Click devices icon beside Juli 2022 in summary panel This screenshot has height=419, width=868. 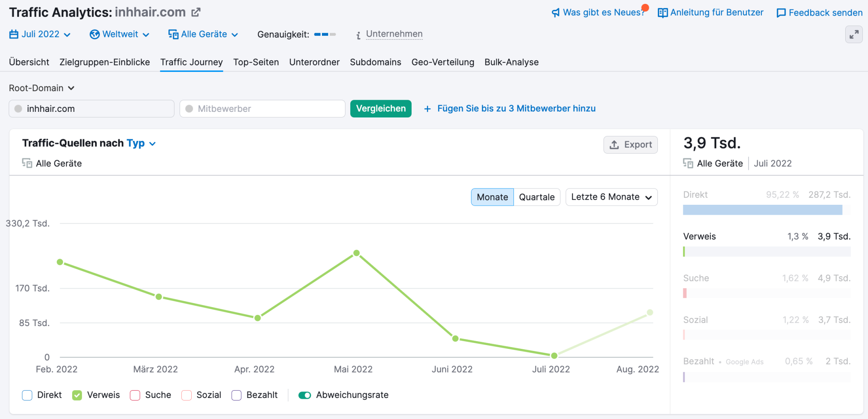[688, 163]
